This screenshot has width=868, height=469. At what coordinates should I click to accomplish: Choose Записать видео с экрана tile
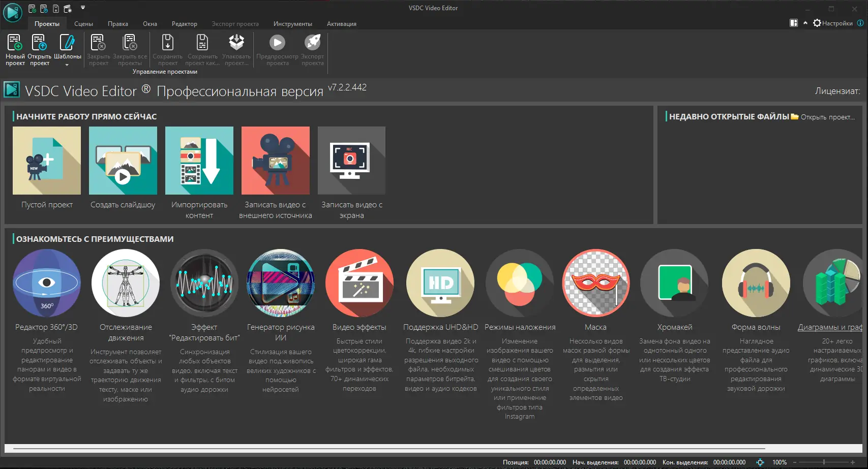352,173
